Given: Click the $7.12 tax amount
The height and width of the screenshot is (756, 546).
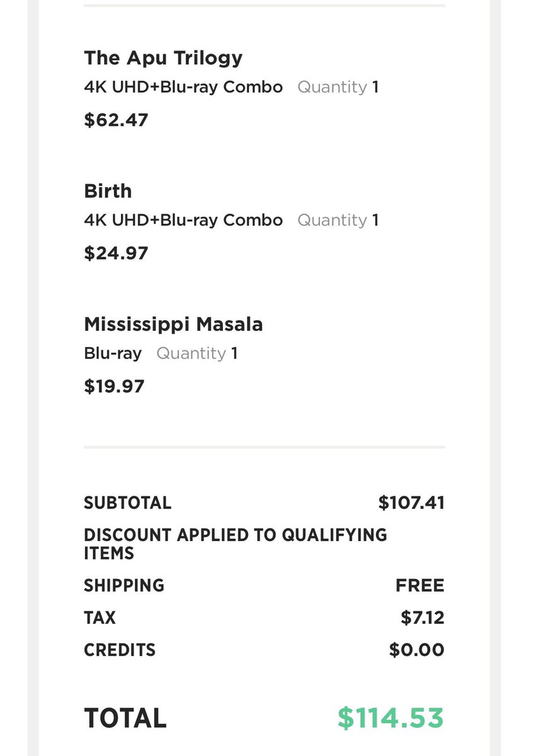Looking at the screenshot, I should pyautogui.click(x=422, y=617).
